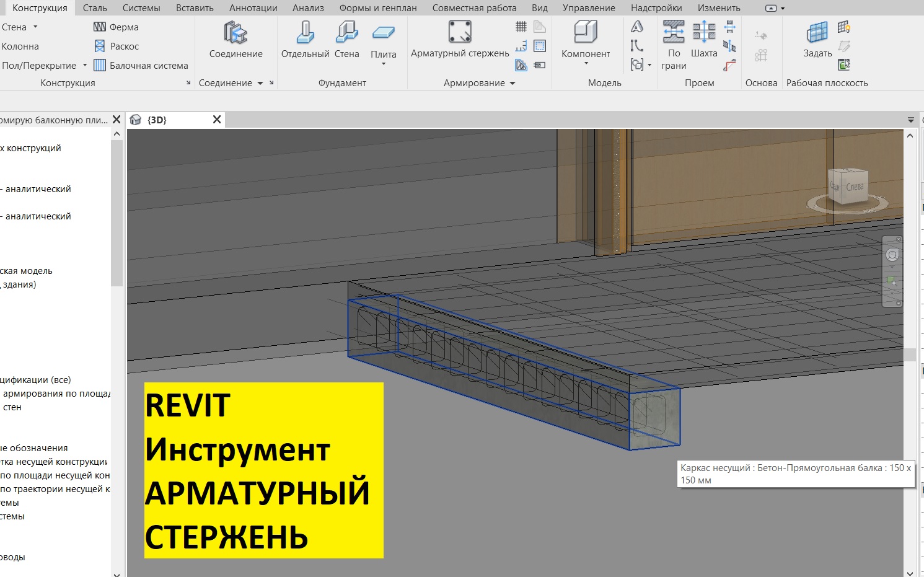Screen dimensions: 924x577
Task: Close the project browser panel
Action: pyautogui.click(x=117, y=120)
